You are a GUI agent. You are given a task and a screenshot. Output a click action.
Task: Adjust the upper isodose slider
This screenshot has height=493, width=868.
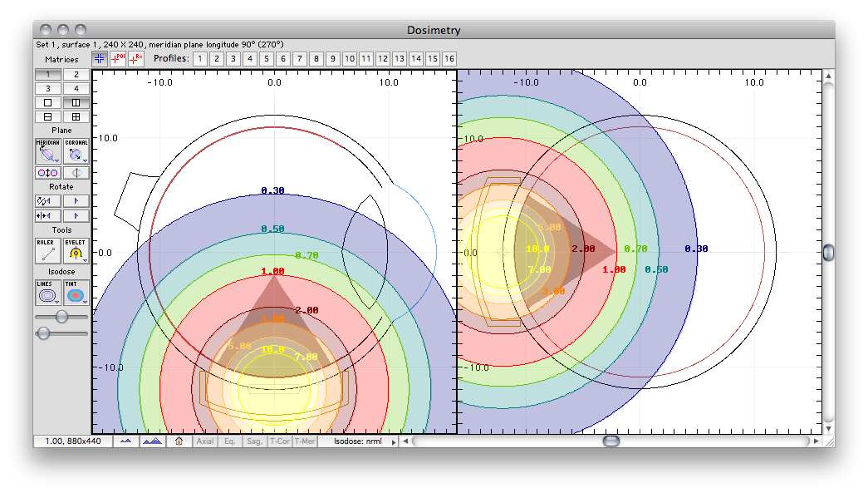[61, 316]
